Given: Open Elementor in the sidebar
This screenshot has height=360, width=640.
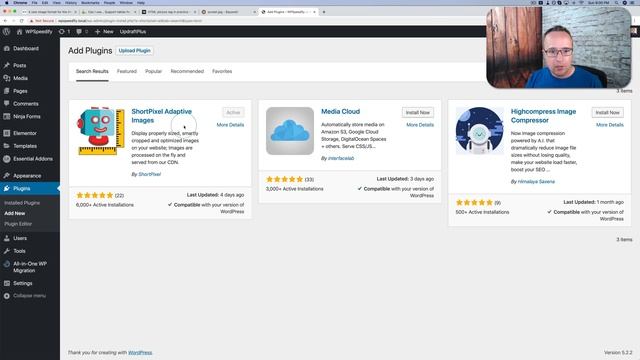Looking at the screenshot, I should (24, 133).
